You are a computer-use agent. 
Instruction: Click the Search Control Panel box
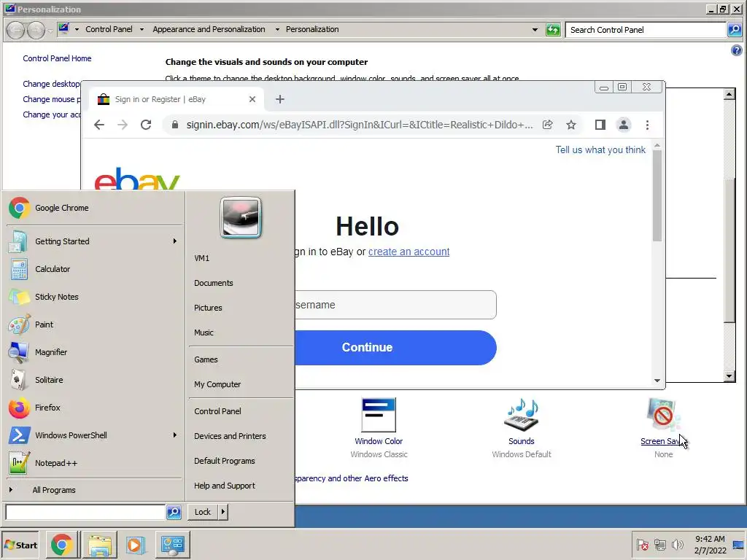(x=646, y=30)
